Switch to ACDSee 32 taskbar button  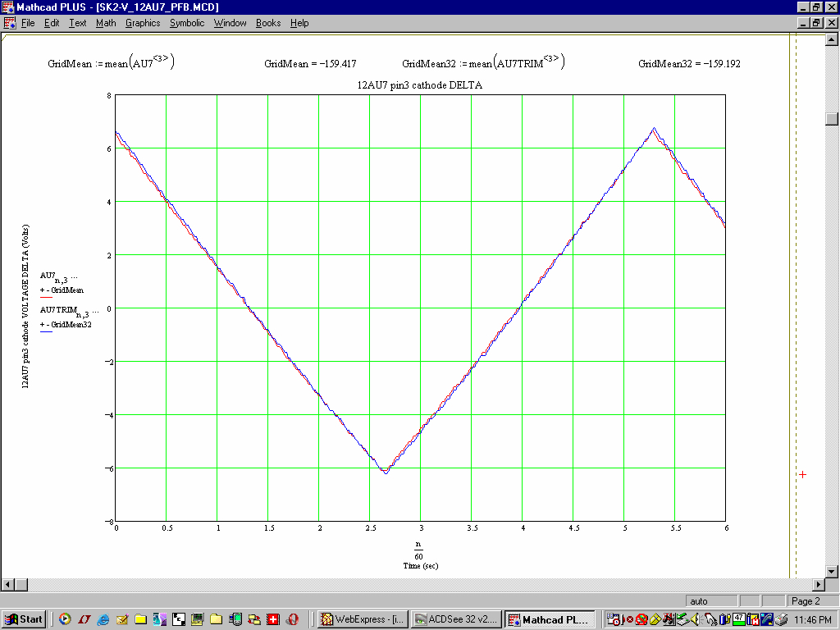tap(455, 619)
